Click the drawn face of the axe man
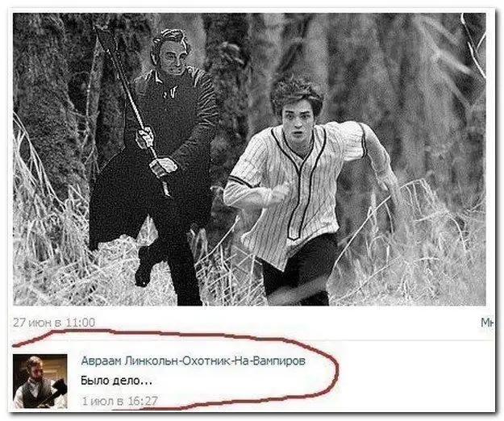The image size is (504, 421). pyautogui.click(x=172, y=58)
